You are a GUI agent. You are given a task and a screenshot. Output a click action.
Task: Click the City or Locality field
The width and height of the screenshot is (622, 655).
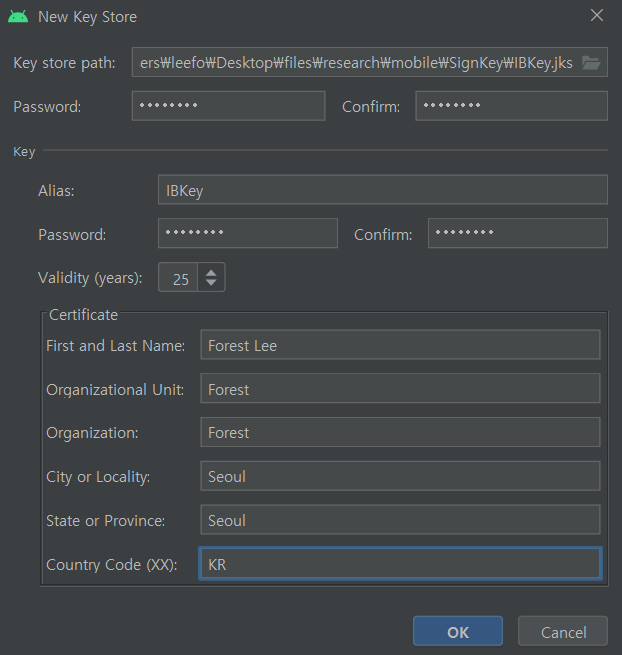[400, 476]
